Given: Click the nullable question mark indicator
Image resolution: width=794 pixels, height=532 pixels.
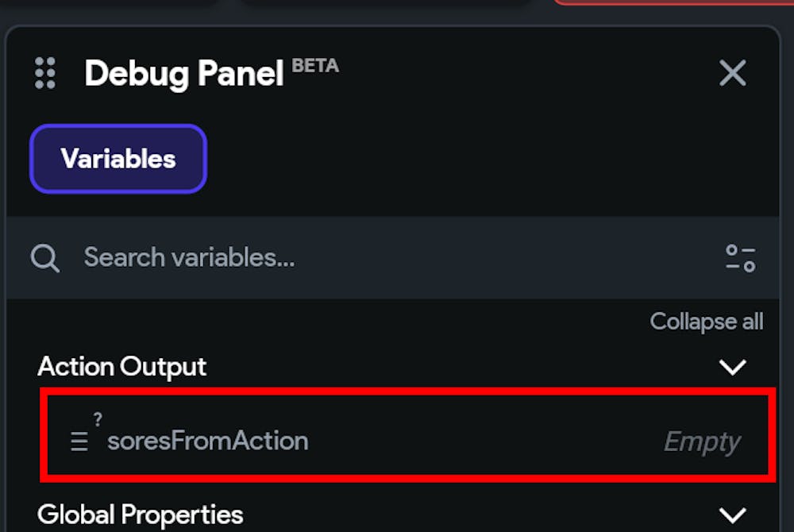Looking at the screenshot, I should [98, 420].
